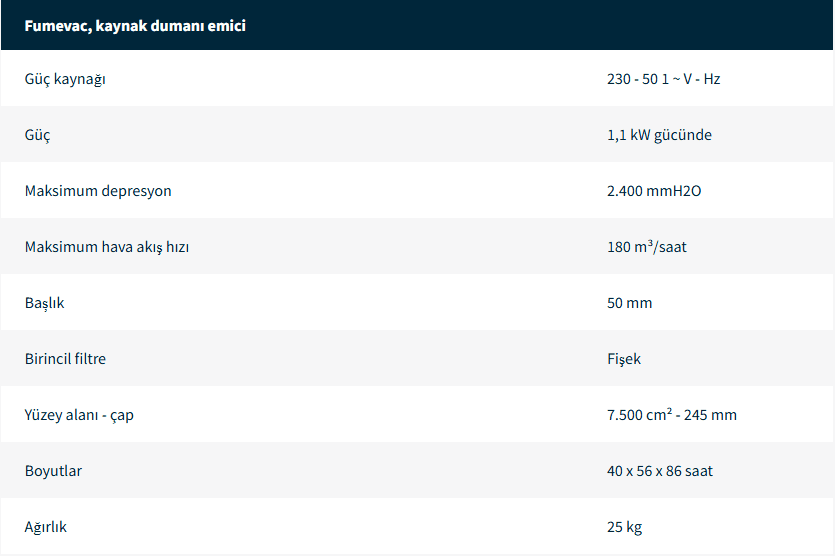Screen dimensions: 835x556
Task: Click the 'Boyutlar' row label
Action: point(52,471)
